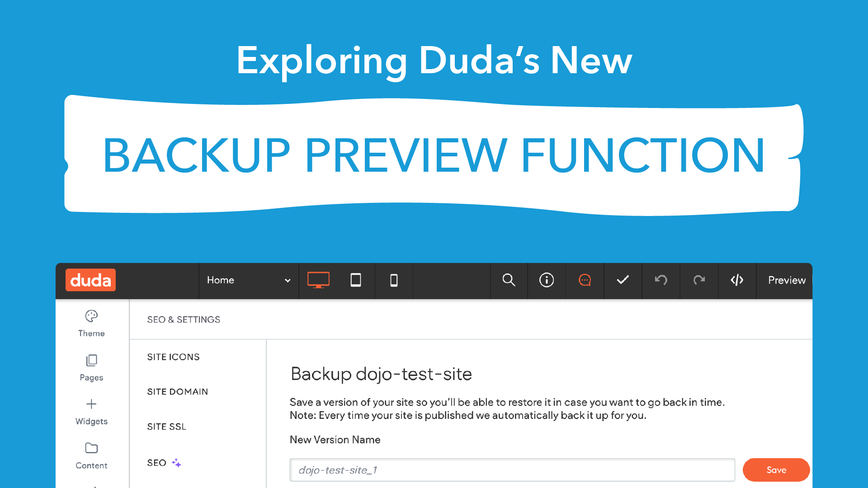
Task: Save the new backup version
Action: (x=776, y=470)
